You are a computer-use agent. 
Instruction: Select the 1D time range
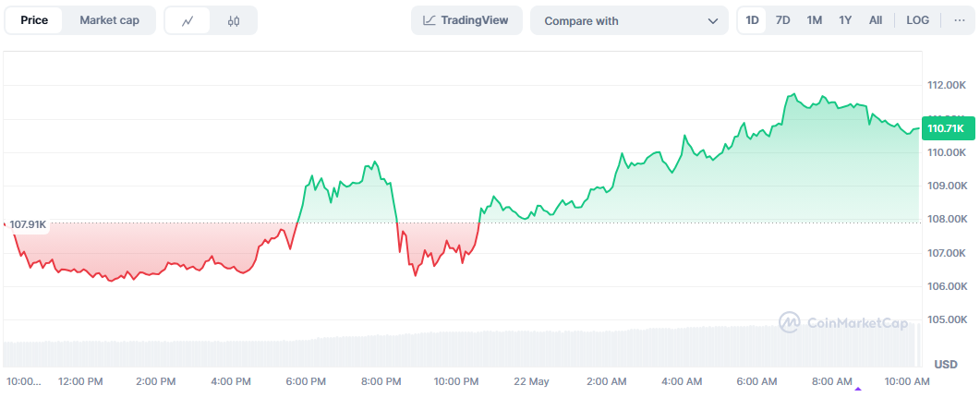pyautogui.click(x=753, y=20)
